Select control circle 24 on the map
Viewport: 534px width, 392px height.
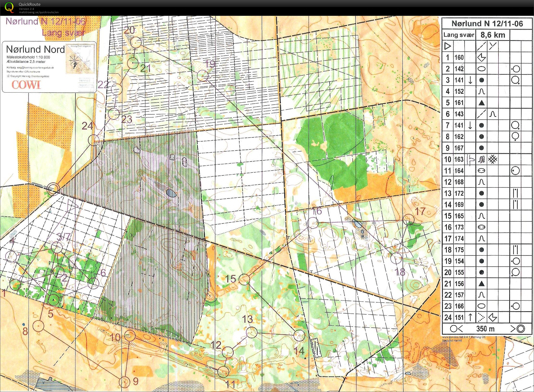(94, 140)
